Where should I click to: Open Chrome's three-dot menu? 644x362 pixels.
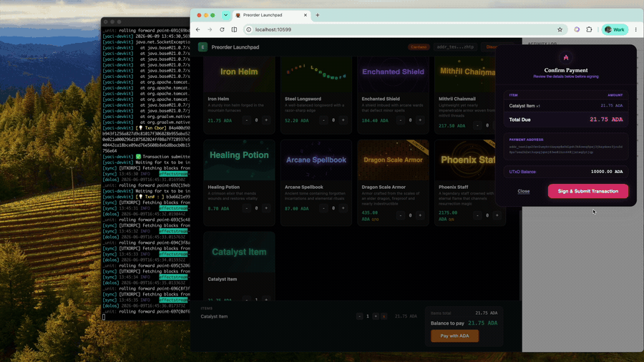click(636, 29)
